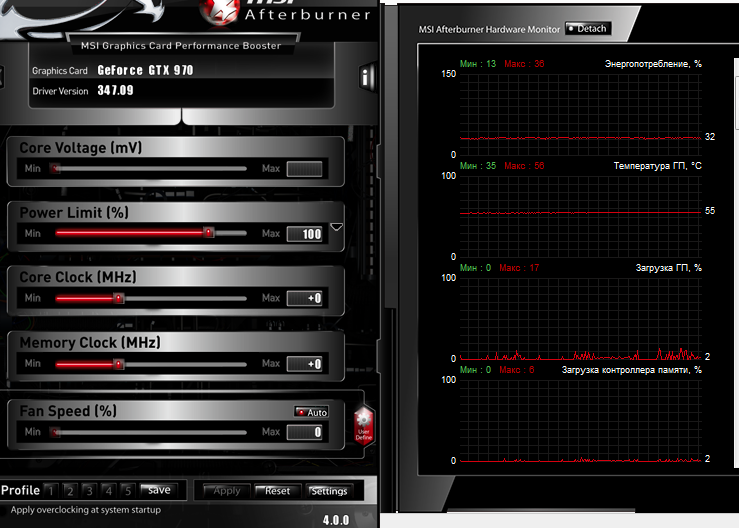The width and height of the screenshot is (739, 528).
Task: Toggle the Auto fan speed mode
Action: pos(311,412)
